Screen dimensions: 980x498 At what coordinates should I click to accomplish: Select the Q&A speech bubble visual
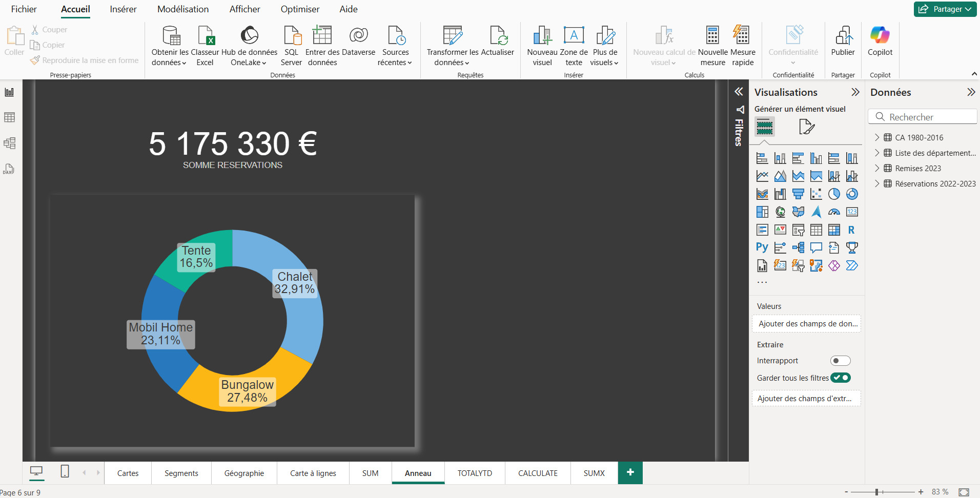(816, 248)
